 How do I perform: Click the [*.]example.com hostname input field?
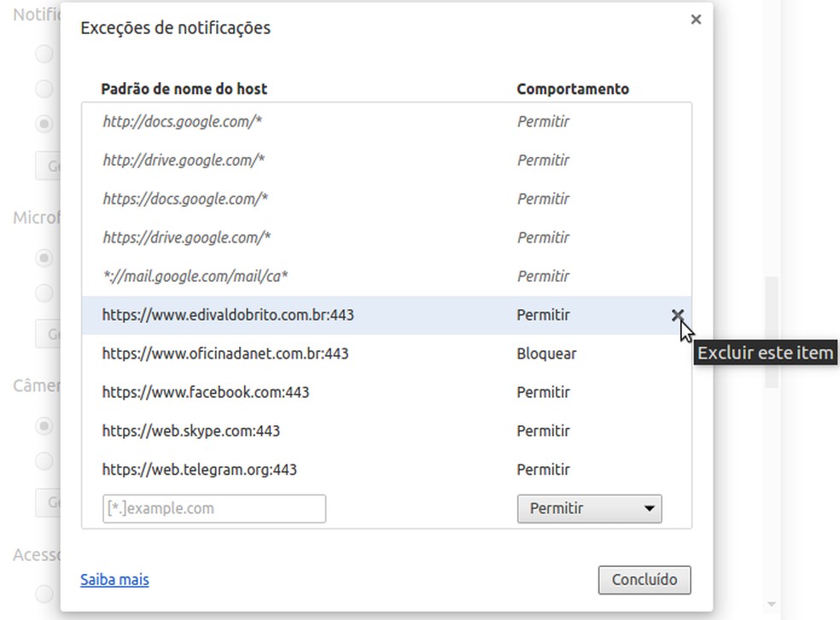click(213, 508)
